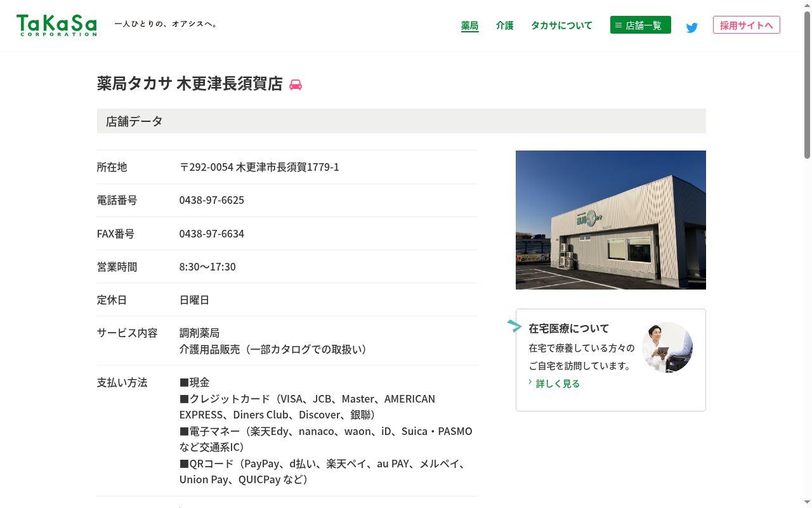Click the 調剤薬局 service text

(x=200, y=333)
